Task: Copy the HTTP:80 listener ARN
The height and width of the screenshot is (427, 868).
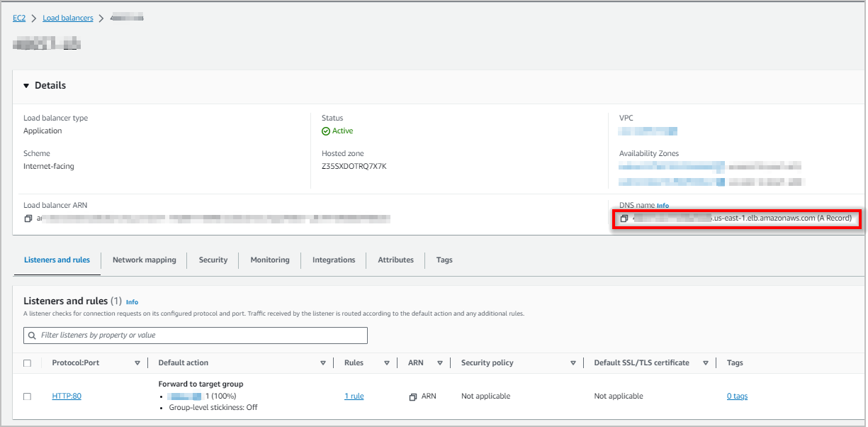Action: point(413,396)
